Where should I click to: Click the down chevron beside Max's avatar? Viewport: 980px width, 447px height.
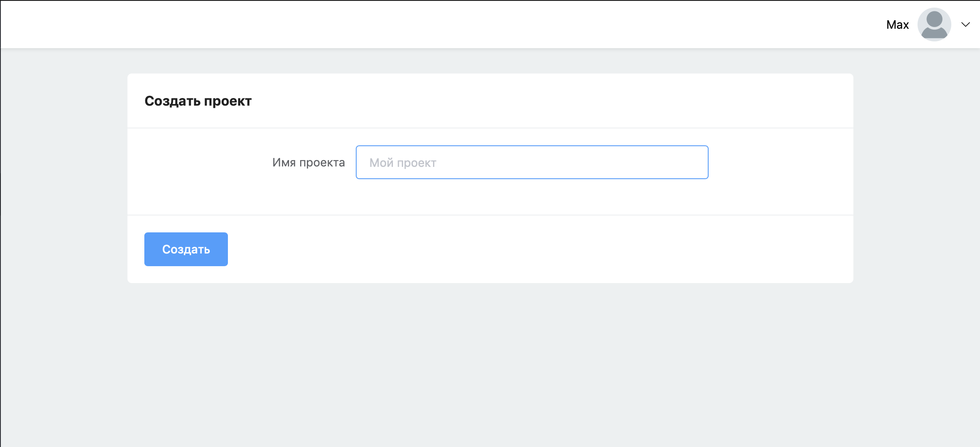tap(965, 25)
